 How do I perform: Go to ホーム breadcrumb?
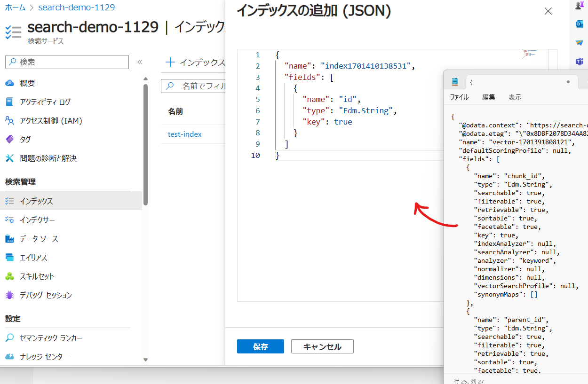(x=15, y=8)
